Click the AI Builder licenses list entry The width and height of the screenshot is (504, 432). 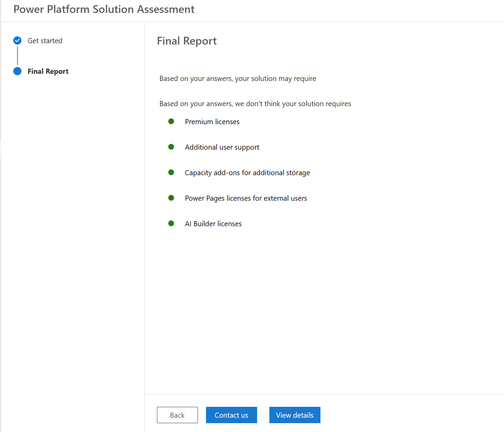[213, 223]
